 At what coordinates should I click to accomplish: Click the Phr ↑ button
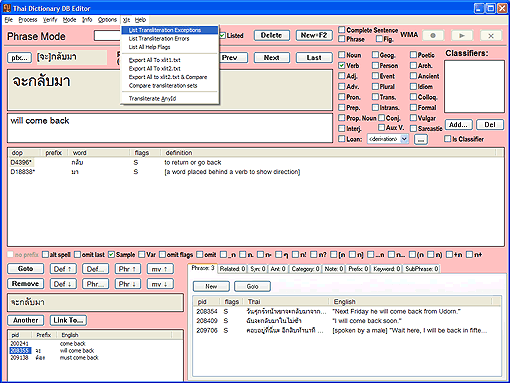coord(128,269)
